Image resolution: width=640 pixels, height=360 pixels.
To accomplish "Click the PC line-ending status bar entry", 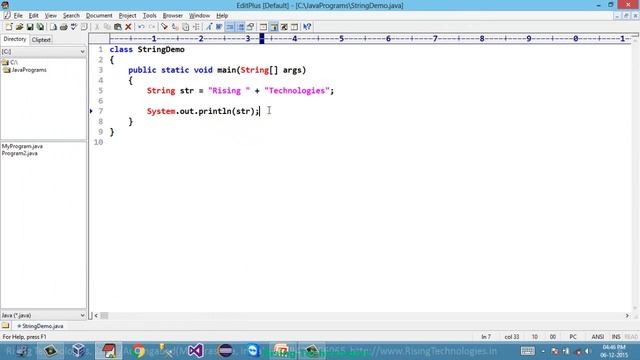I will click(573, 337).
